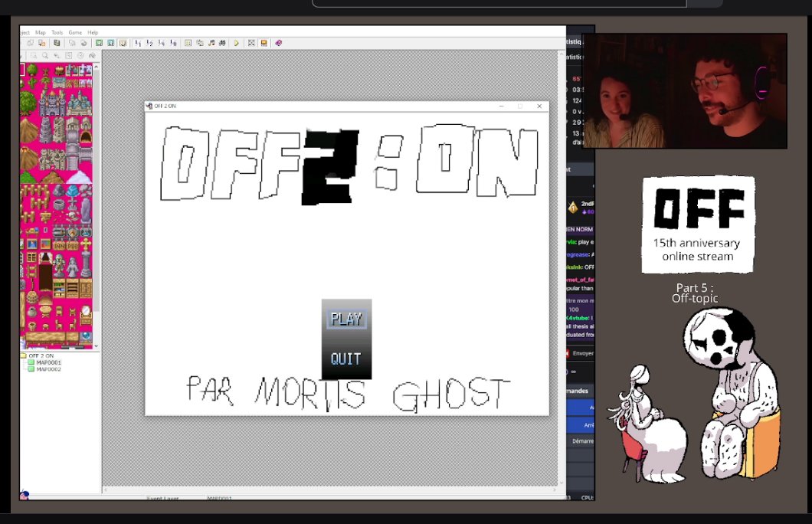
Task: Start test play with the yellow arrow
Action: pyautogui.click(x=236, y=43)
